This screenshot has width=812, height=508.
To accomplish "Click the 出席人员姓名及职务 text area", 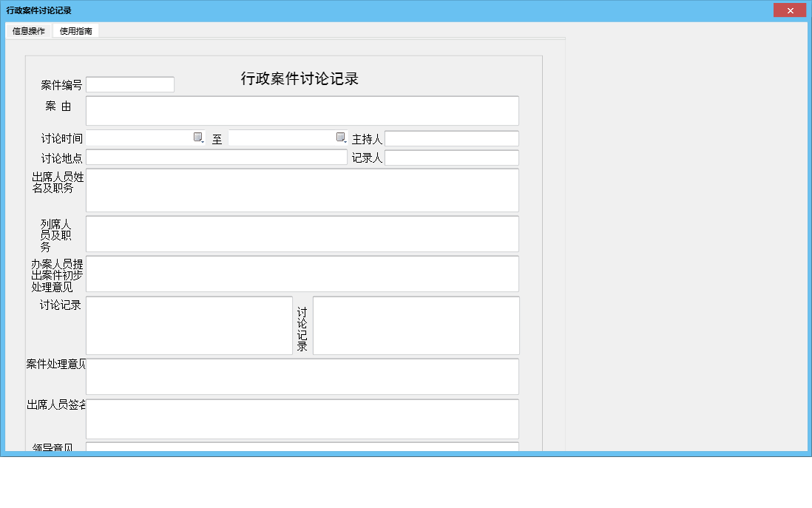I will coord(302,190).
